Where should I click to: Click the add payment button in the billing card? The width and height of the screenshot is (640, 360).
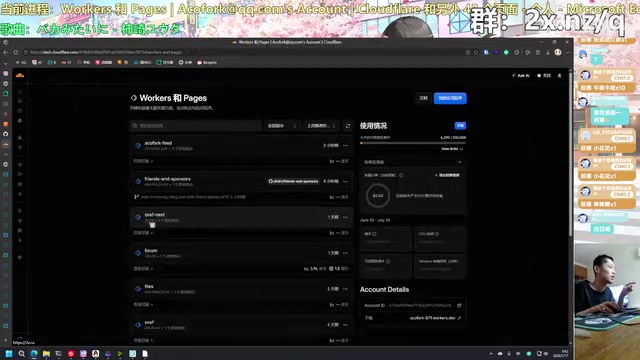point(447,175)
